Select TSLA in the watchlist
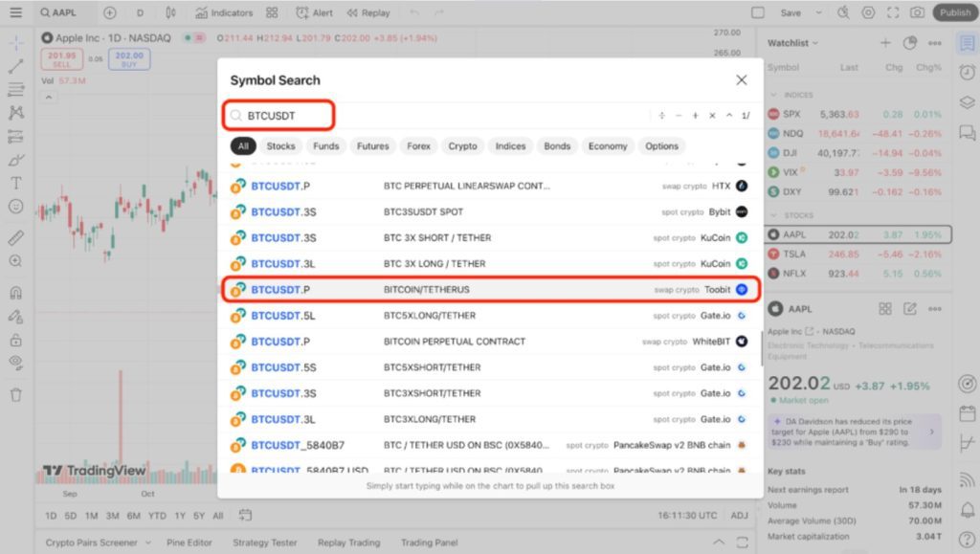 tap(857, 255)
